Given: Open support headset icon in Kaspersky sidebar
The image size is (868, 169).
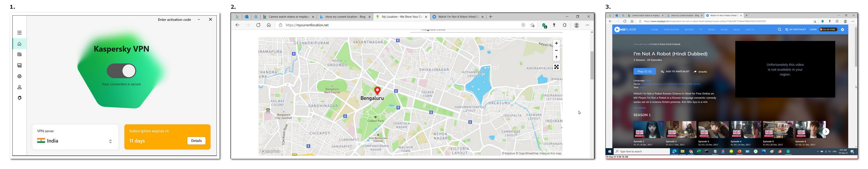Looking at the screenshot, I should click(x=20, y=98).
